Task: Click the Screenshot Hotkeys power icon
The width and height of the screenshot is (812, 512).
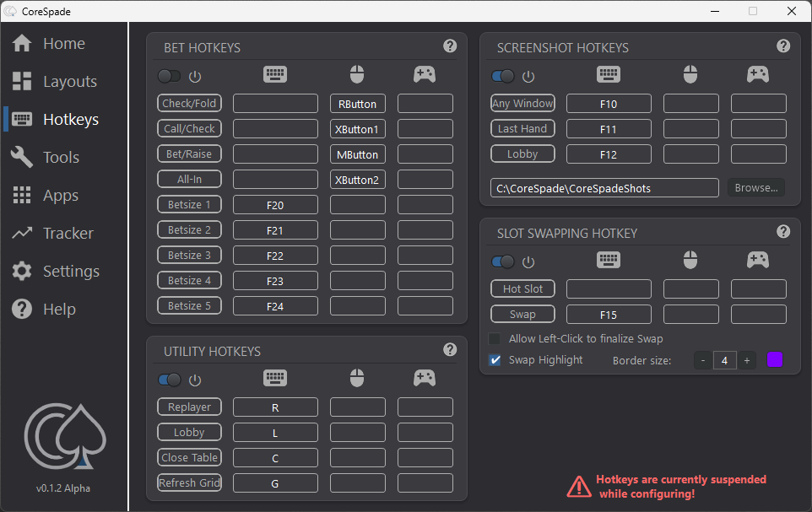Action: point(528,77)
